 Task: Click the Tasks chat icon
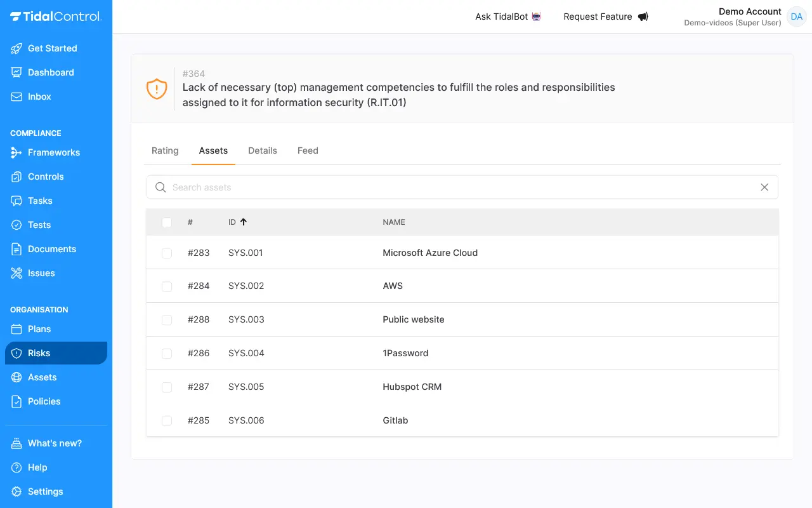click(x=16, y=201)
